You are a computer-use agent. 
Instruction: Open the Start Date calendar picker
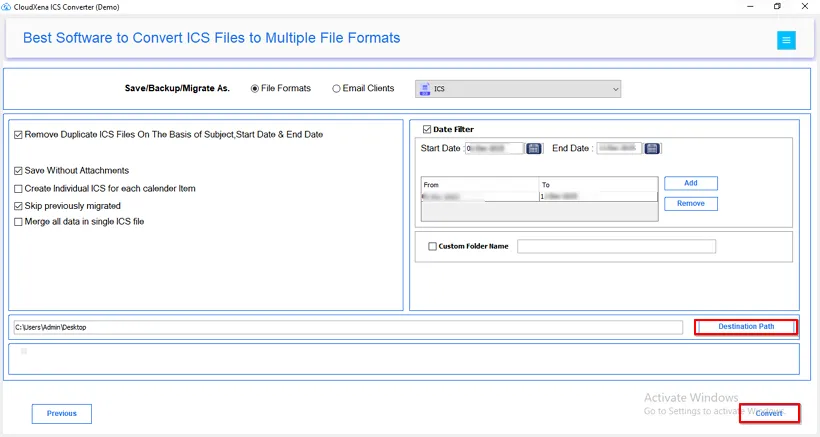coord(533,148)
